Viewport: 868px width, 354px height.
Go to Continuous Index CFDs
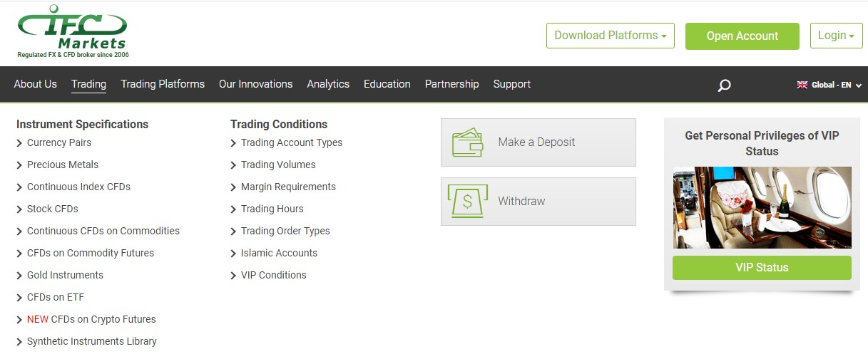point(78,187)
